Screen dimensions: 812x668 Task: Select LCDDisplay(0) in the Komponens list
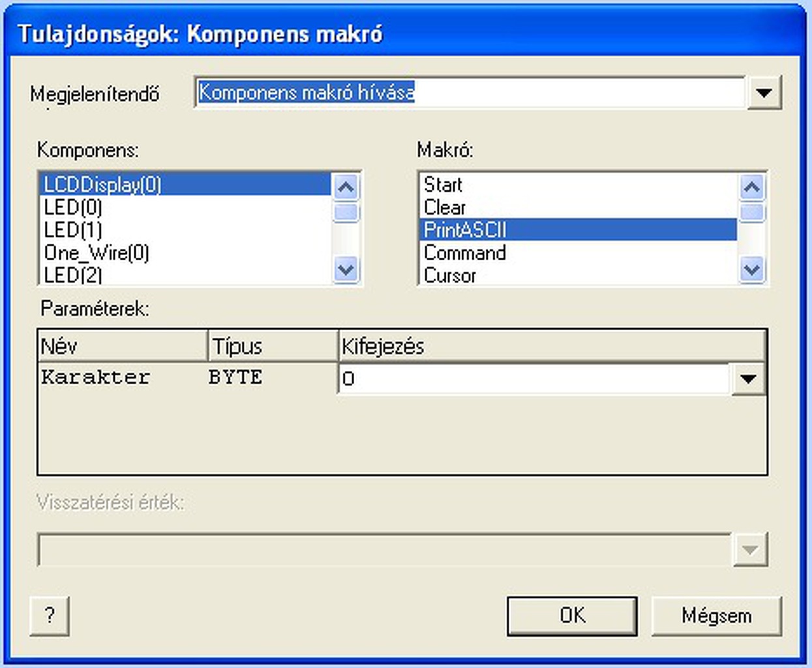[186, 185]
